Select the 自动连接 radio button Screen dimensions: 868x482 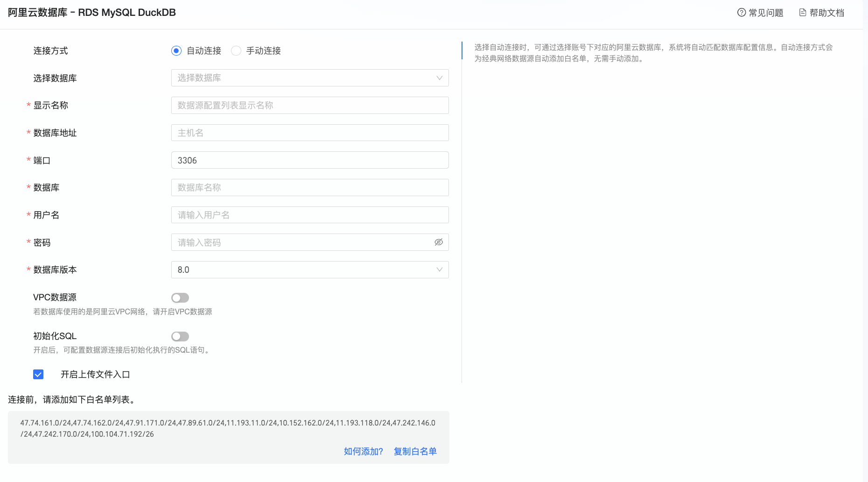(176, 50)
